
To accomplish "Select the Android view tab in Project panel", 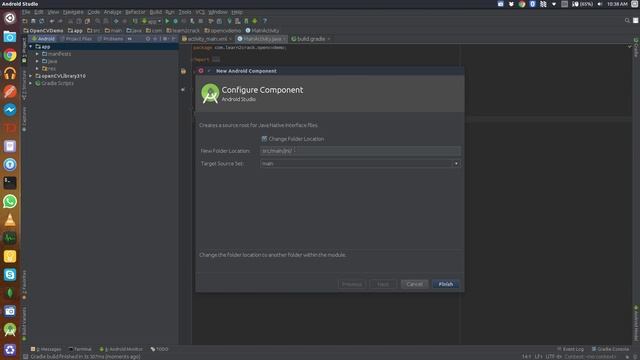I will pos(44,39).
